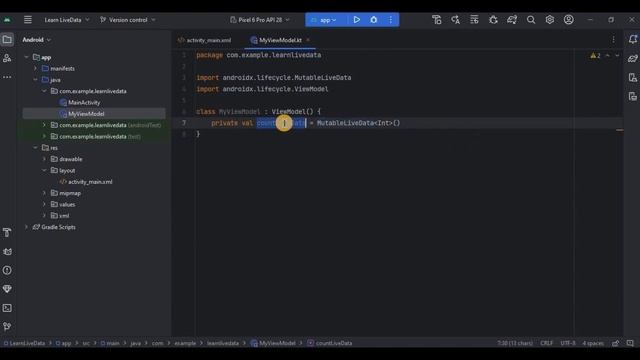640x360 pixels.
Task: Open IDE settings gear
Action: pyautogui.click(x=549, y=20)
